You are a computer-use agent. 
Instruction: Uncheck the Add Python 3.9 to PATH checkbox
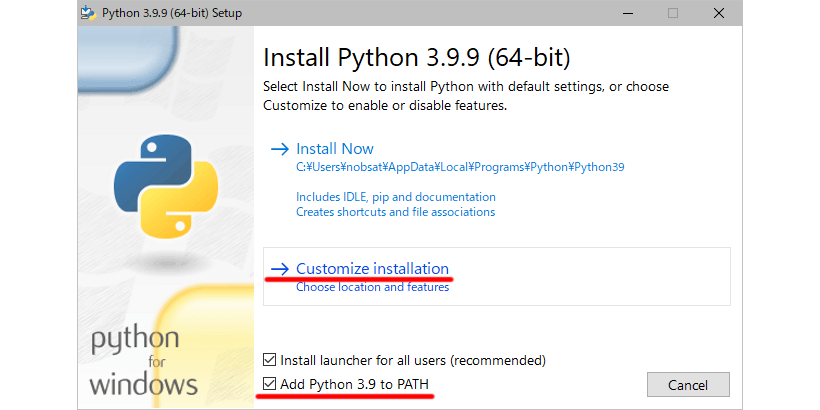point(269,384)
